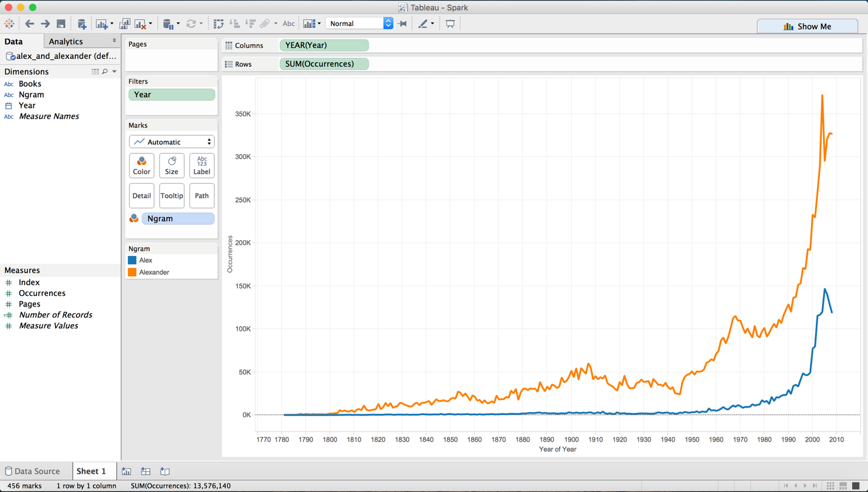Click the Tooltip card in Marks
The image size is (868, 492).
(172, 196)
